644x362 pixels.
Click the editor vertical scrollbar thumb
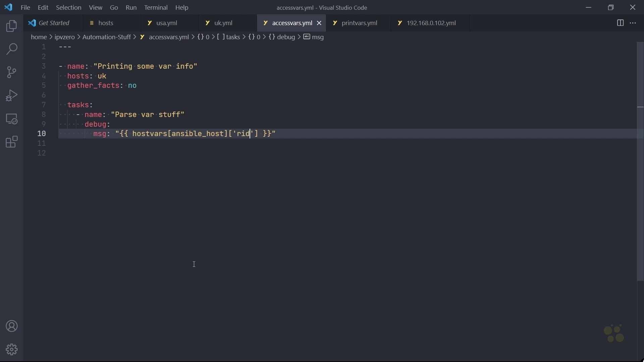(x=640, y=162)
